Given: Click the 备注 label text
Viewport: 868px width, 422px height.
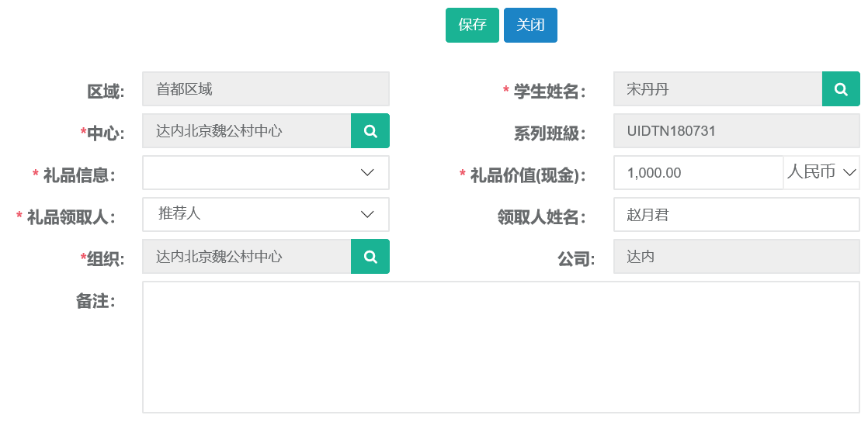Looking at the screenshot, I should tap(95, 301).
